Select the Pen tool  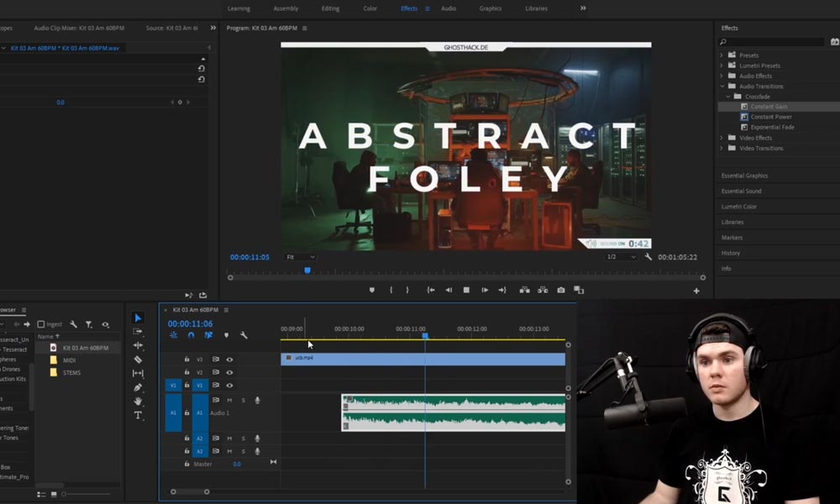138,387
